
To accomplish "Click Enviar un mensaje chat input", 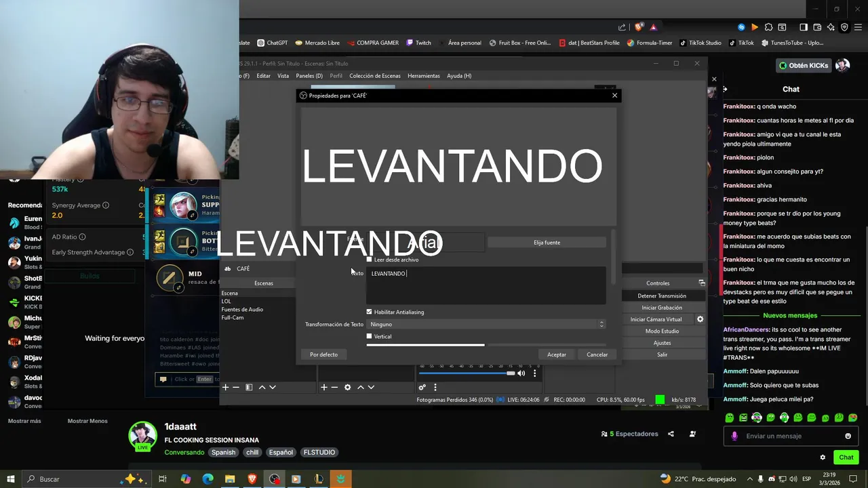I will (791, 436).
